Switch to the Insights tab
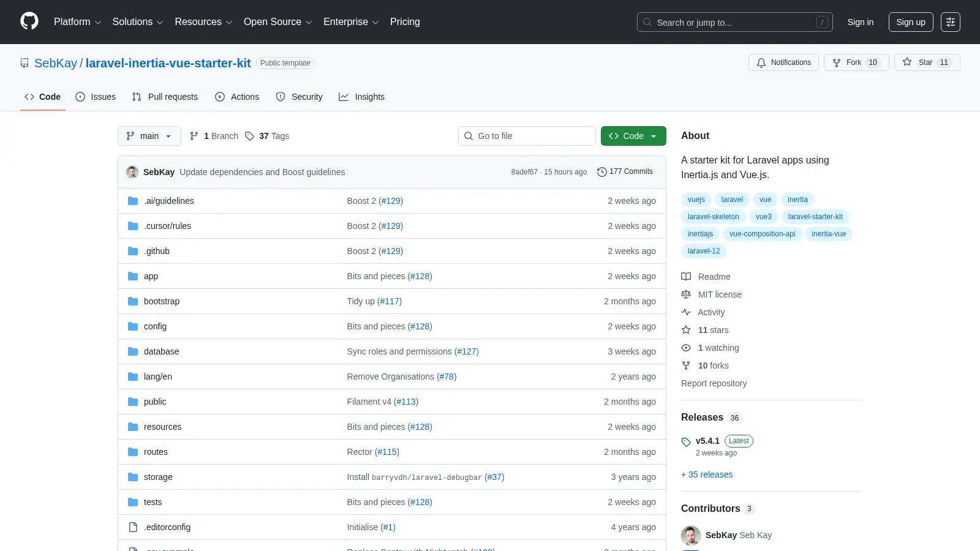Image resolution: width=980 pixels, height=551 pixels. (x=361, y=97)
